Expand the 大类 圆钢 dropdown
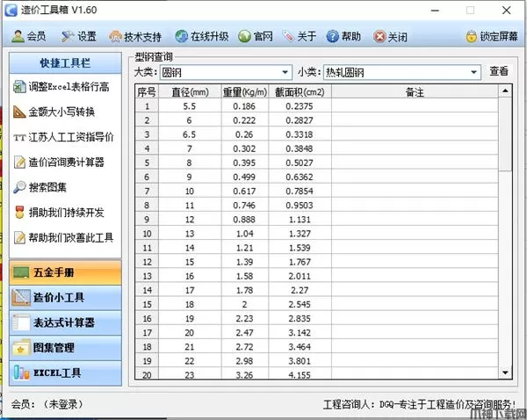Screen dimensions: 527x420 pos(285,72)
